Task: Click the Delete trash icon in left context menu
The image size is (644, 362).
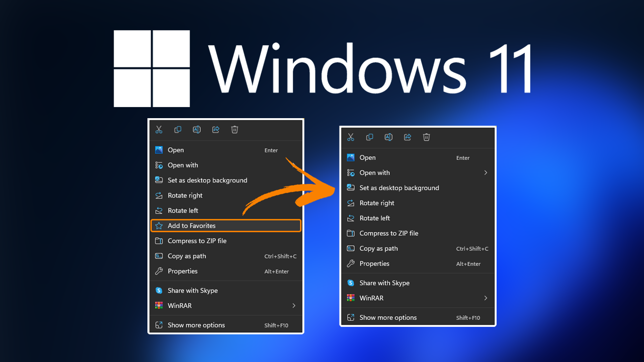Action: coord(234,130)
